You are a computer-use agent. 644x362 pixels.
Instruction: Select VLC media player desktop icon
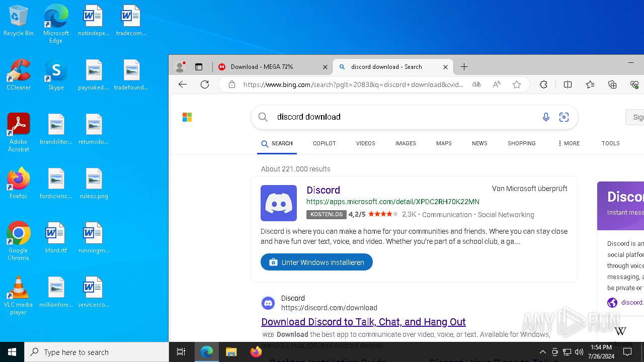tap(19, 296)
